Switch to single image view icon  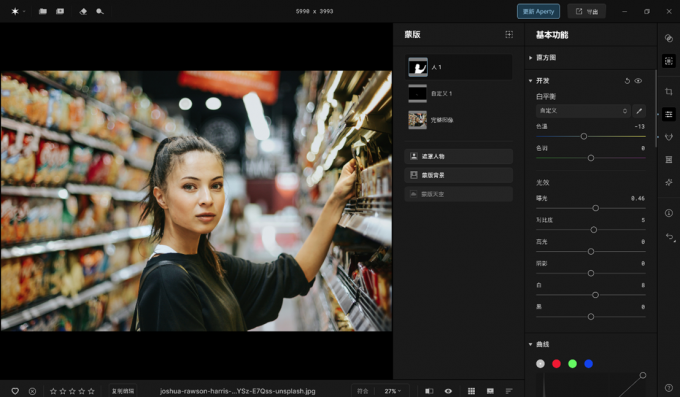(490, 391)
